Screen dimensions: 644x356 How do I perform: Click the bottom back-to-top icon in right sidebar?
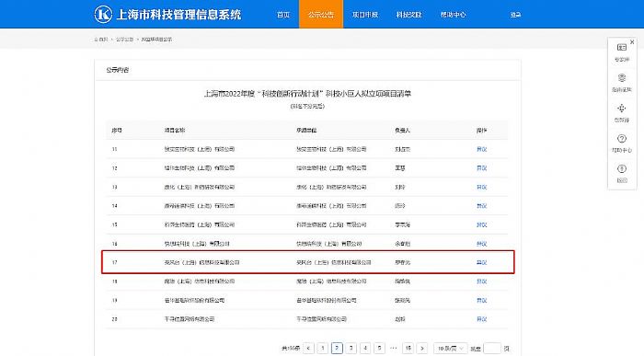click(x=621, y=168)
